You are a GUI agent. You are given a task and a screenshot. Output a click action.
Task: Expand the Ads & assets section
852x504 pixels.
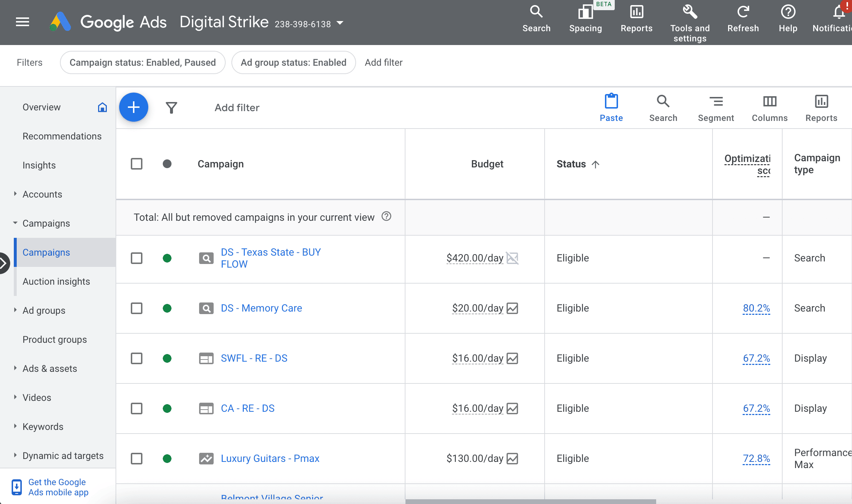(x=15, y=368)
